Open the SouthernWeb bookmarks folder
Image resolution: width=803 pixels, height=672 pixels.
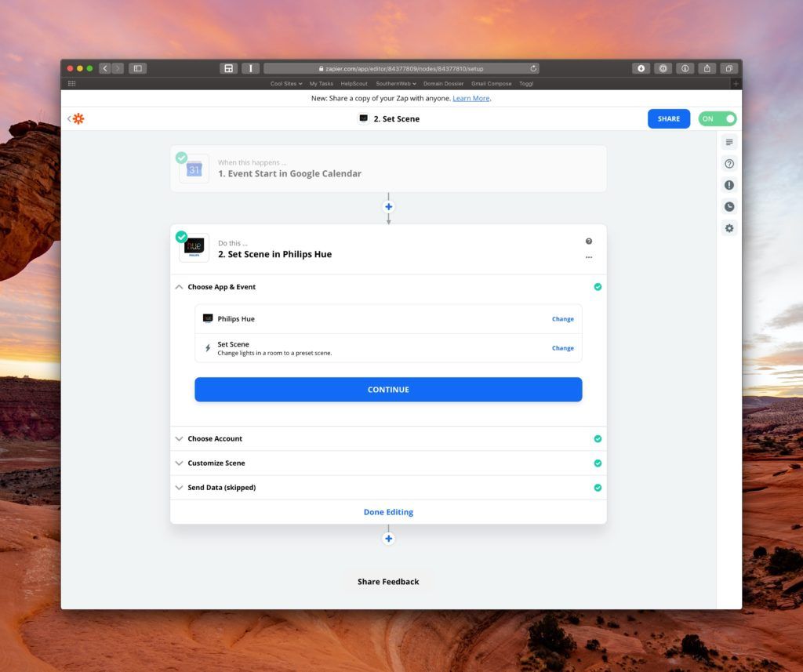[396, 83]
